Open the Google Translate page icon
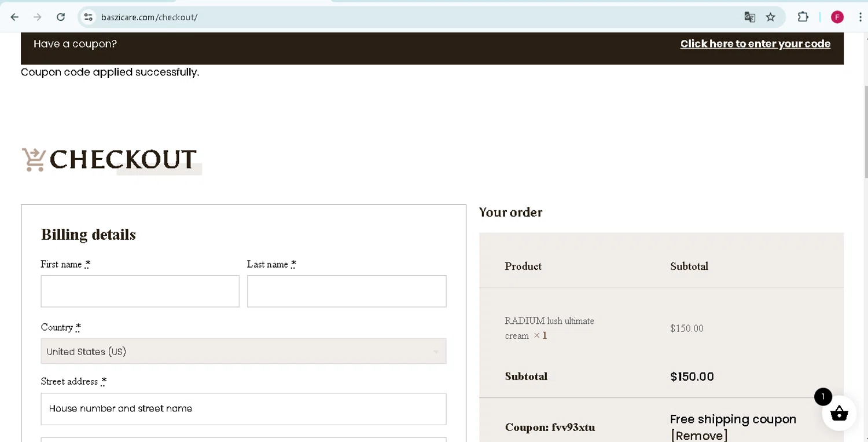868x442 pixels. click(x=750, y=17)
